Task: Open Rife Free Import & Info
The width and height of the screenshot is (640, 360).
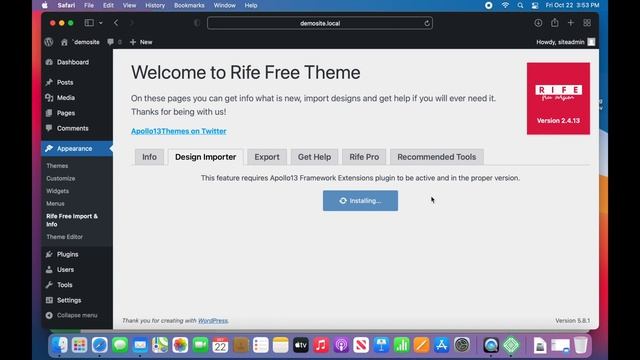Action: (x=72, y=220)
